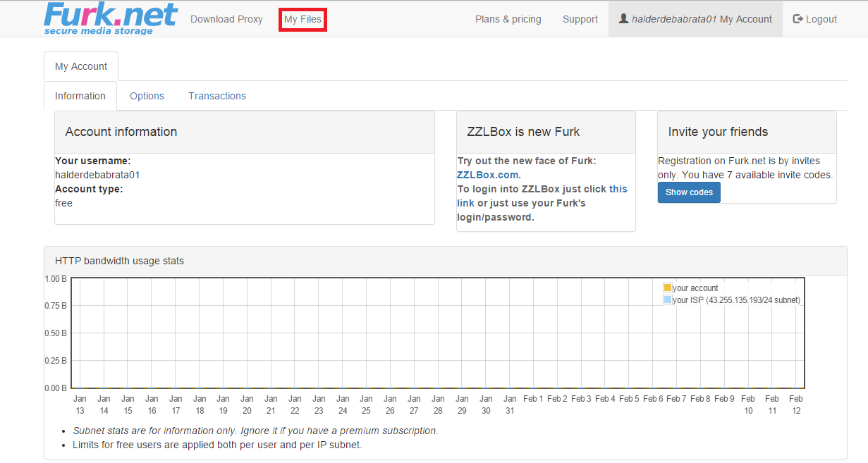Screen dimensions: 868x463
Task: Click the Furk.net logo
Action: (x=111, y=18)
